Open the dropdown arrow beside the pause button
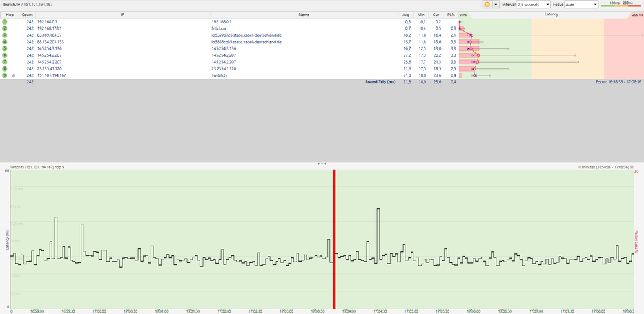The height and width of the screenshot is (314, 644). click(x=495, y=4)
